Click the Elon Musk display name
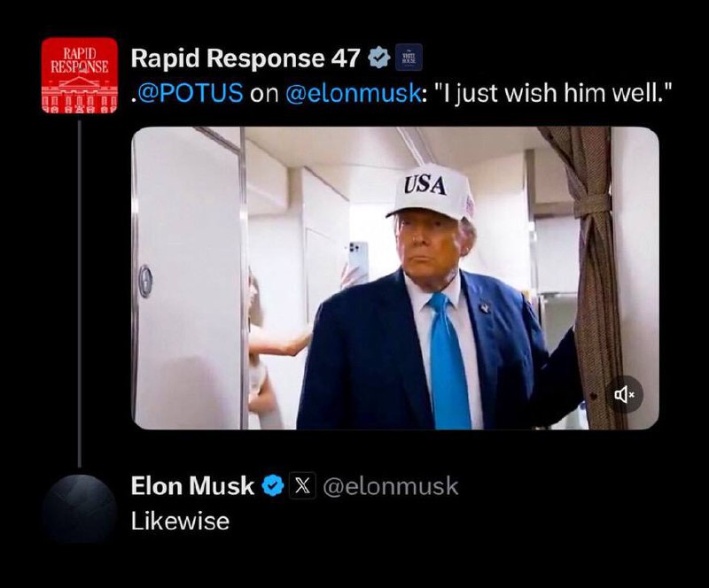709x588 pixels. [192, 486]
